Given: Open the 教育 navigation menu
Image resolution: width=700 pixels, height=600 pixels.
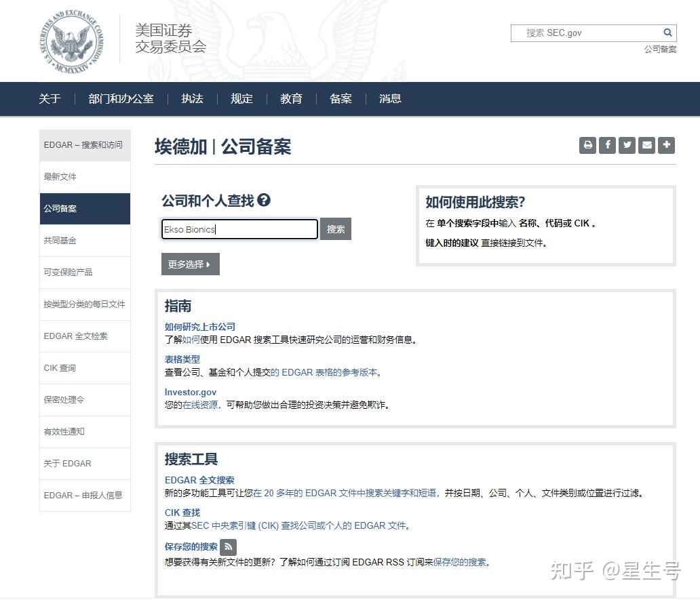Looking at the screenshot, I should pyautogui.click(x=290, y=98).
